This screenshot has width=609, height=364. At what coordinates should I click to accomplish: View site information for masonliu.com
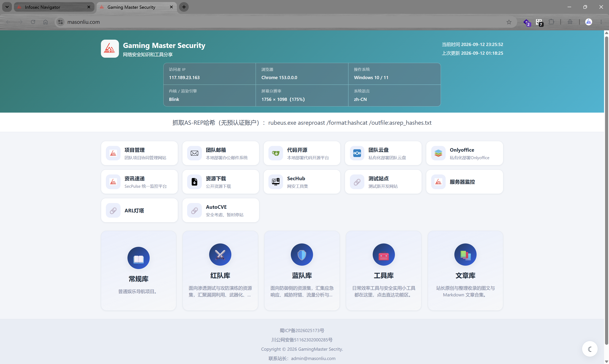[x=60, y=22]
